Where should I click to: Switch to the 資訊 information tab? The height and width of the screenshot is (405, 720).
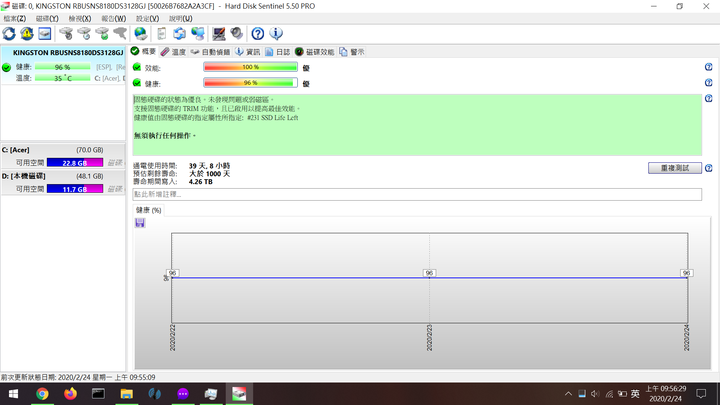pos(248,52)
